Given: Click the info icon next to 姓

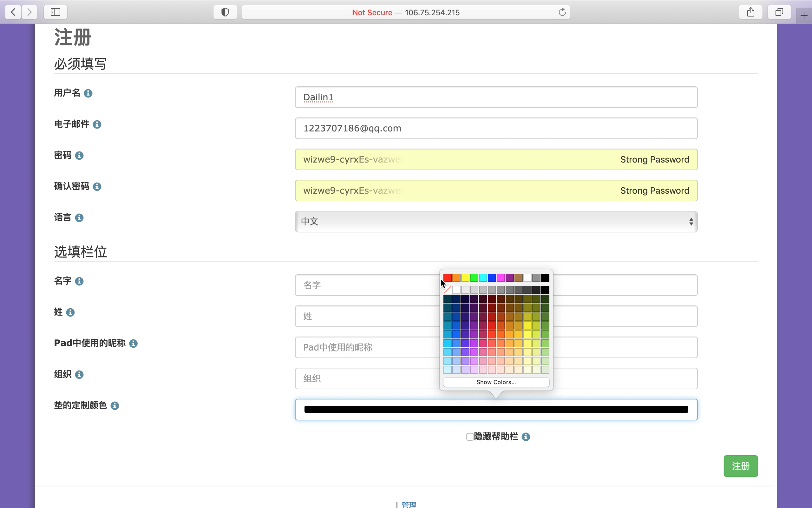Looking at the screenshot, I should tap(70, 312).
